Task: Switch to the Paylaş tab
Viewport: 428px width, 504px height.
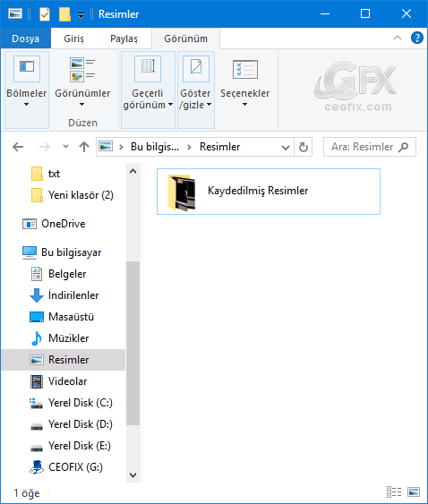Action: [x=124, y=38]
